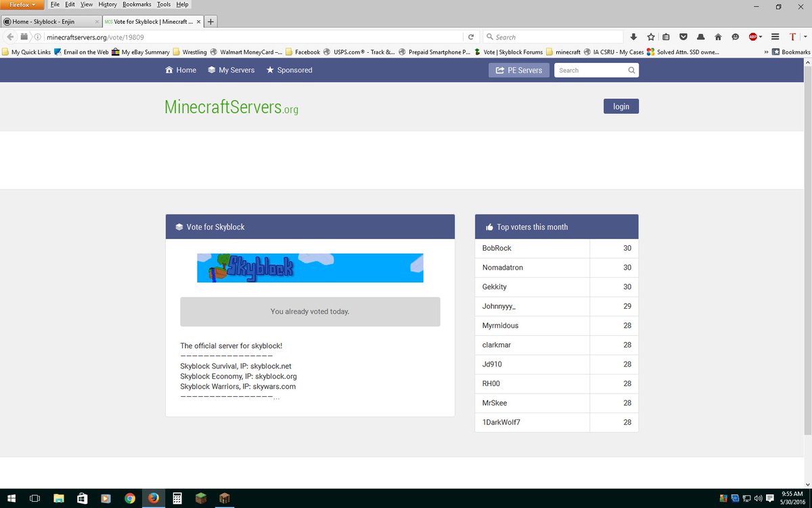Open the Help menu

point(182,4)
